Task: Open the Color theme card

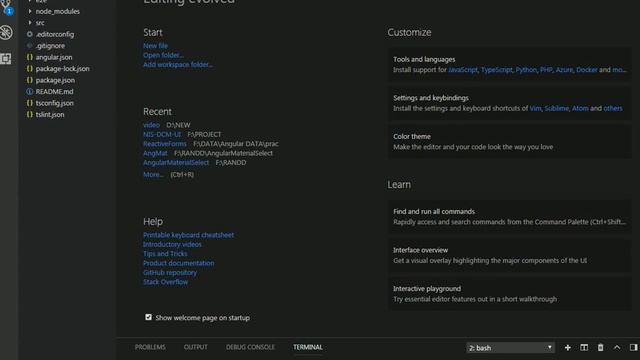Action: point(509,142)
